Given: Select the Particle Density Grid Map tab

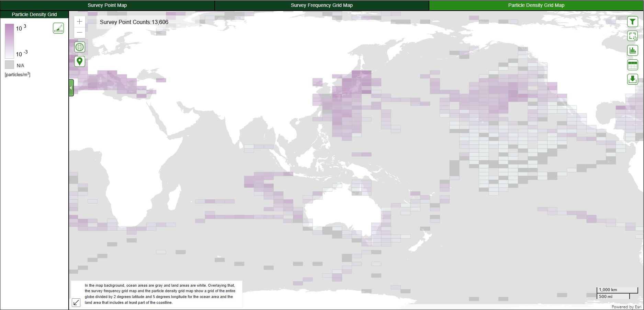Looking at the screenshot, I should point(536,5).
